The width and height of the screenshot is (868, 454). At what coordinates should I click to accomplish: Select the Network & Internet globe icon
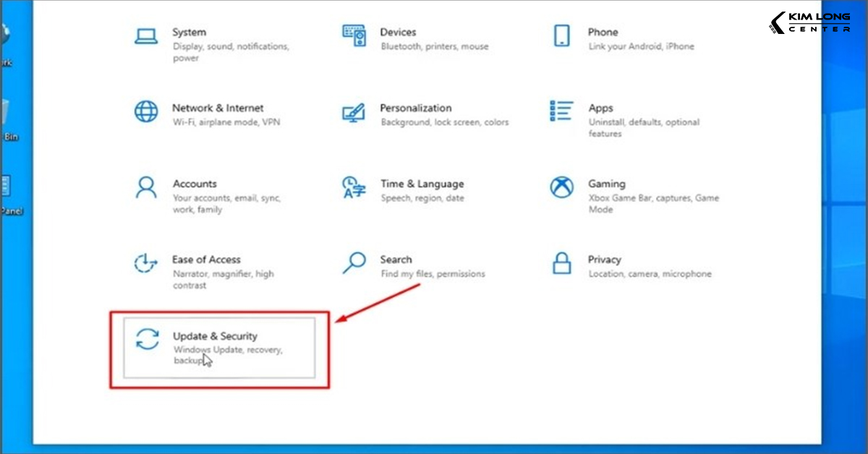[146, 112]
